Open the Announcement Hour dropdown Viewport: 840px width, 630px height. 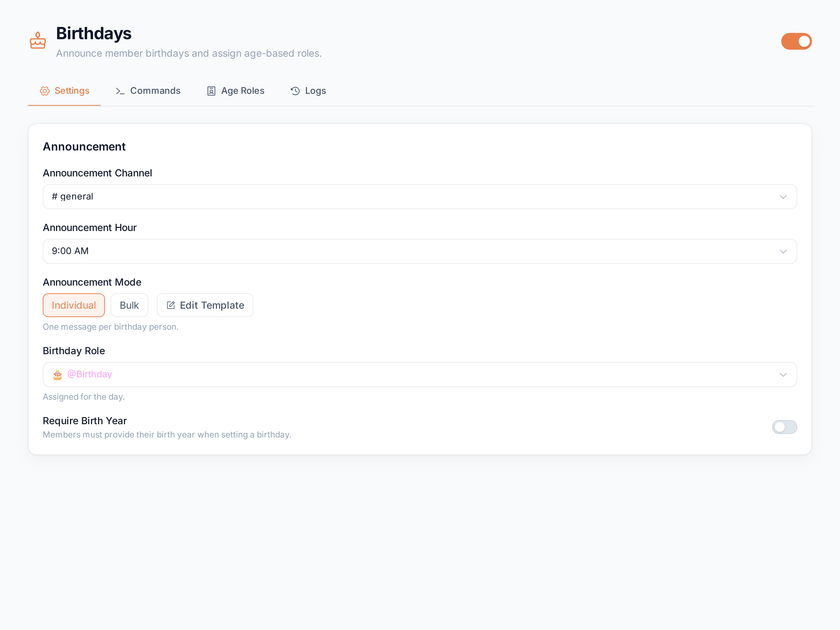coord(420,251)
